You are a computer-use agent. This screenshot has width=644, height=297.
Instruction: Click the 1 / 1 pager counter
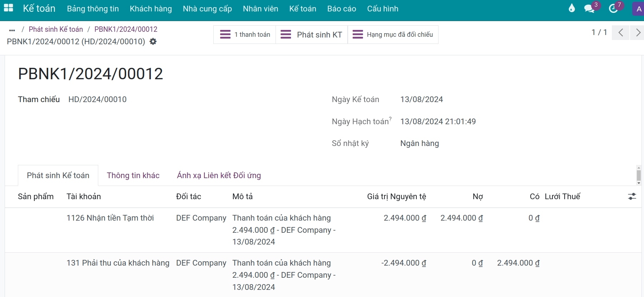pos(599,32)
